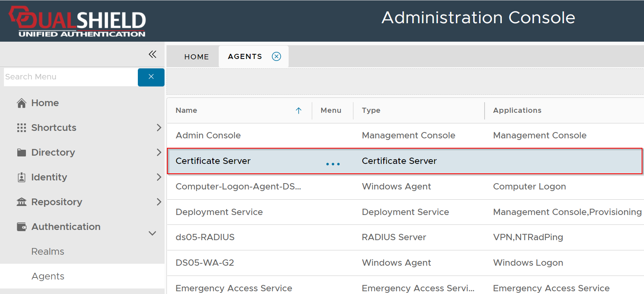
Task: Switch to the HOME tab
Action: click(x=196, y=57)
